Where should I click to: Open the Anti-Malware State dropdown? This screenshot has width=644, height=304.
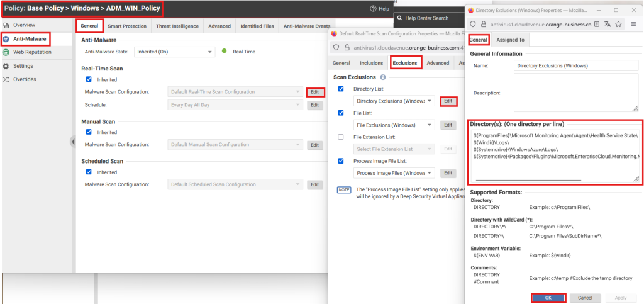tap(175, 52)
